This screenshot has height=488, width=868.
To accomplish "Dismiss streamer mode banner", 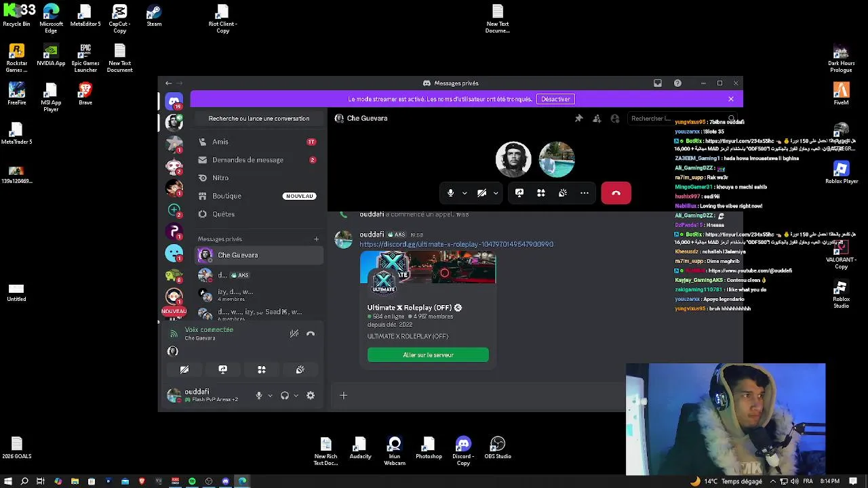I will point(731,99).
